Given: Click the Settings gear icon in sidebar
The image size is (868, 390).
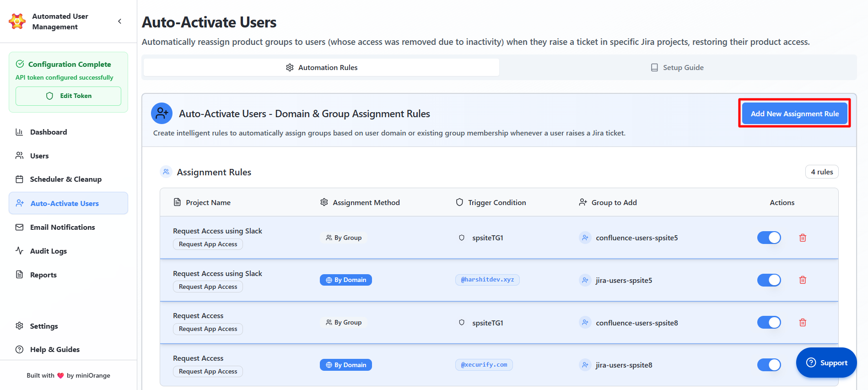Looking at the screenshot, I should tap(19, 326).
